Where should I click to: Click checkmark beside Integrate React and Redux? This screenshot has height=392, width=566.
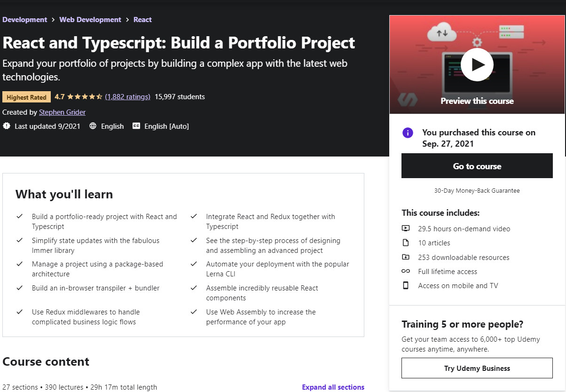click(194, 216)
